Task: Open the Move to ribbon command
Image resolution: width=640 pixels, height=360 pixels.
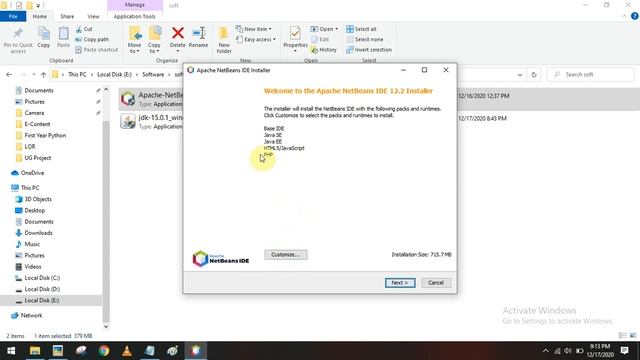Action: [134, 40]
